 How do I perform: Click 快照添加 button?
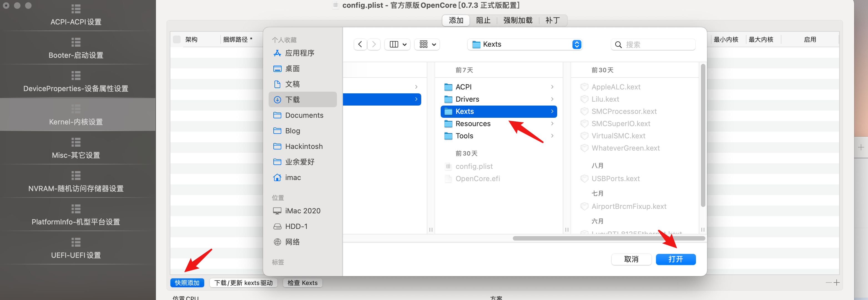[187, 283]
